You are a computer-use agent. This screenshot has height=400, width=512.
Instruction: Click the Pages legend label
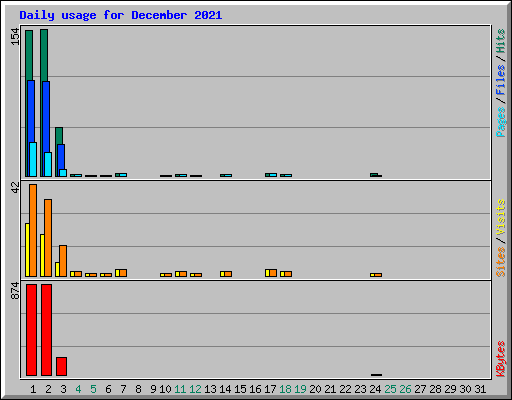coord(501,122)
